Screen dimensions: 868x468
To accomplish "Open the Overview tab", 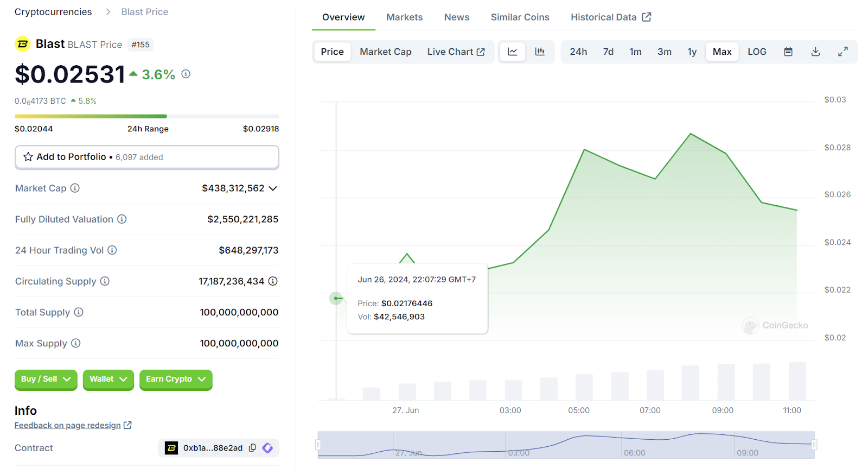I will tap(343, 17).
